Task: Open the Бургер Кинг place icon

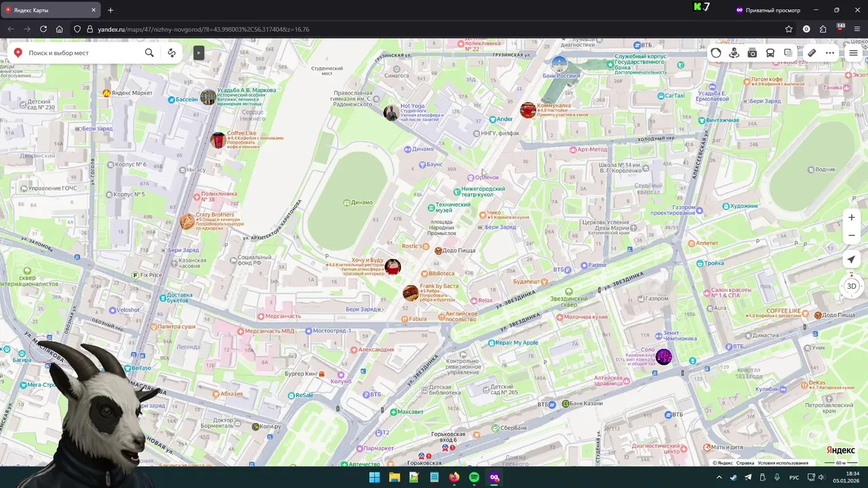Action: point(322,373)
